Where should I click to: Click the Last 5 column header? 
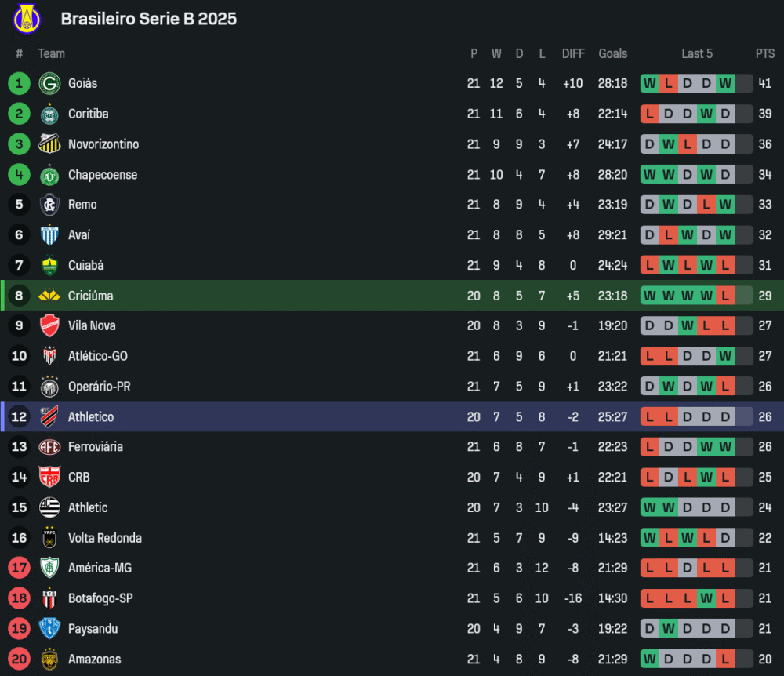(x=696, y=53)
